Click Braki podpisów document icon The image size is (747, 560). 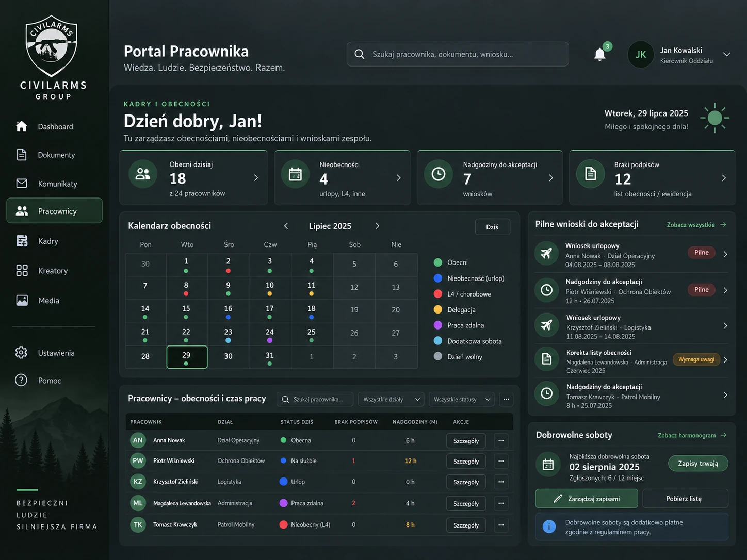coord(591,174)
